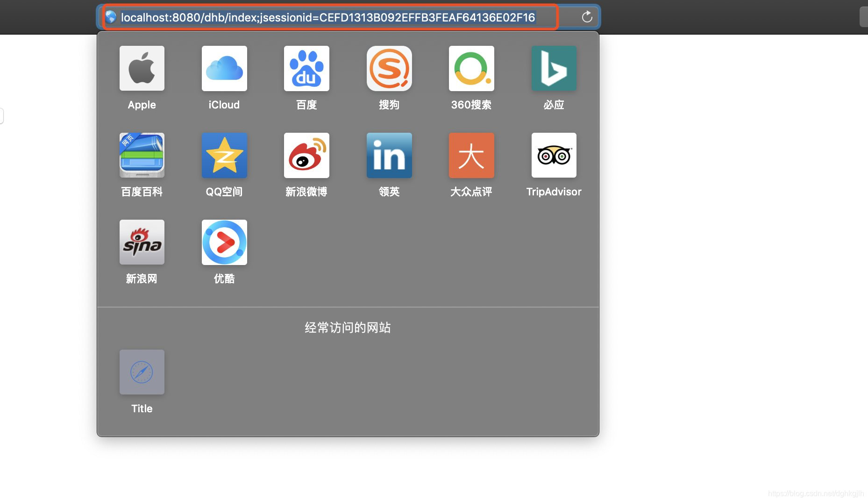
Task: Open the Baidu (百度) favorite
Action: 306,68
